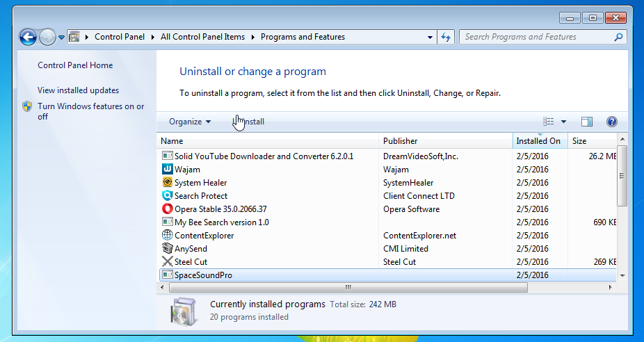Viewport: 644px width, 342px height.
Task: Open the view options dropdown arrow
Action: click(563, 122)
